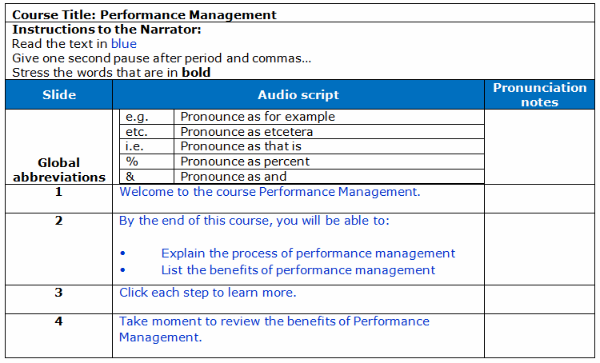The width and height of the screenshot is (600, 363).
Task: Select the blue word in narrator instructions
Action: tap(124, 44)
